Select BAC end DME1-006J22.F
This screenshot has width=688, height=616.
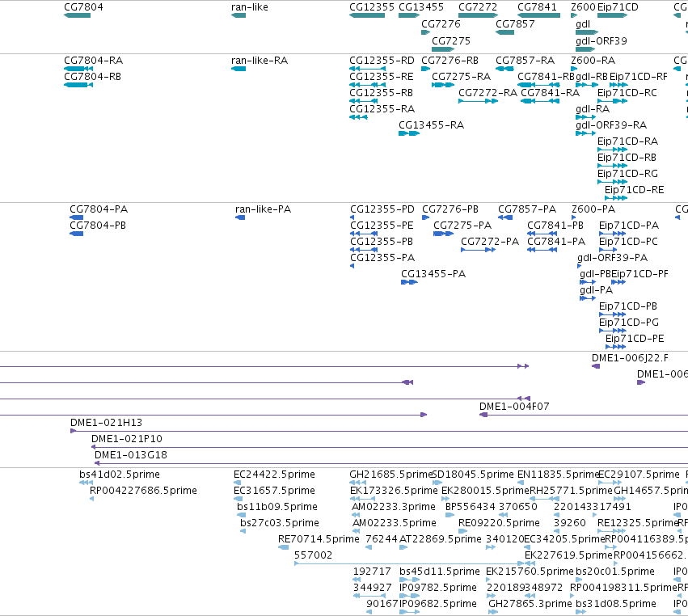[x=630, y=358]
